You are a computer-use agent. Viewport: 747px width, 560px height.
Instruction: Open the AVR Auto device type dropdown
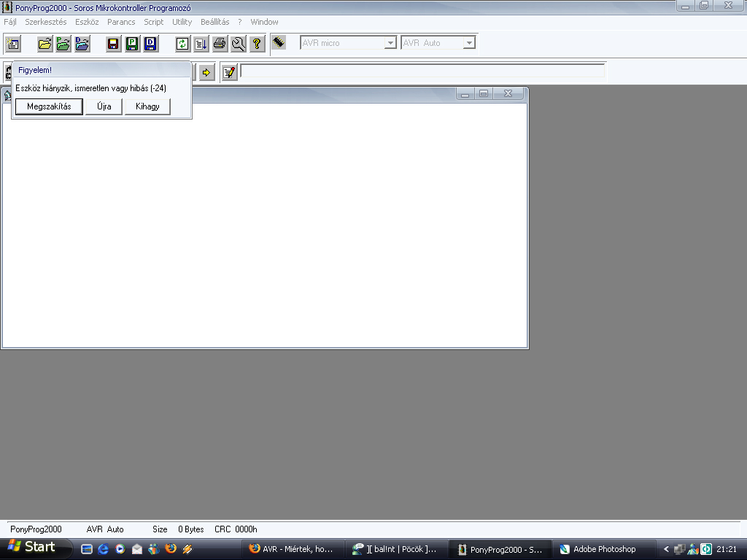pos(469,43)
